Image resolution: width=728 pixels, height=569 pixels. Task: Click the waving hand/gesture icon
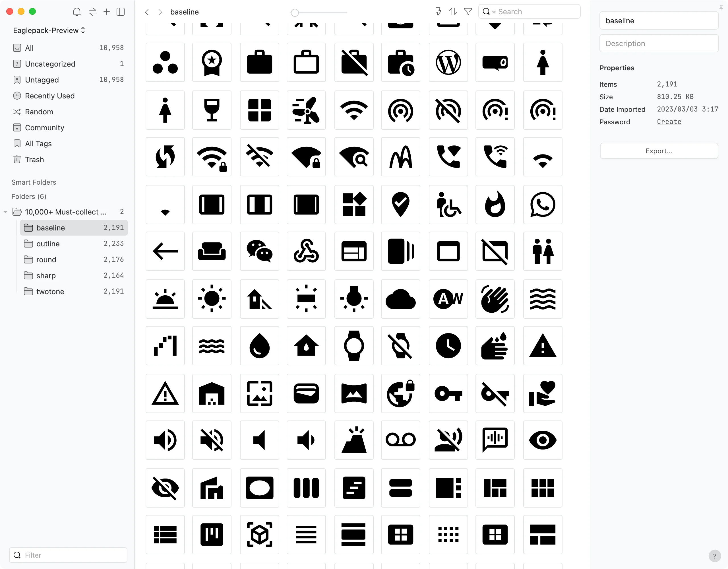pos(495,299)
